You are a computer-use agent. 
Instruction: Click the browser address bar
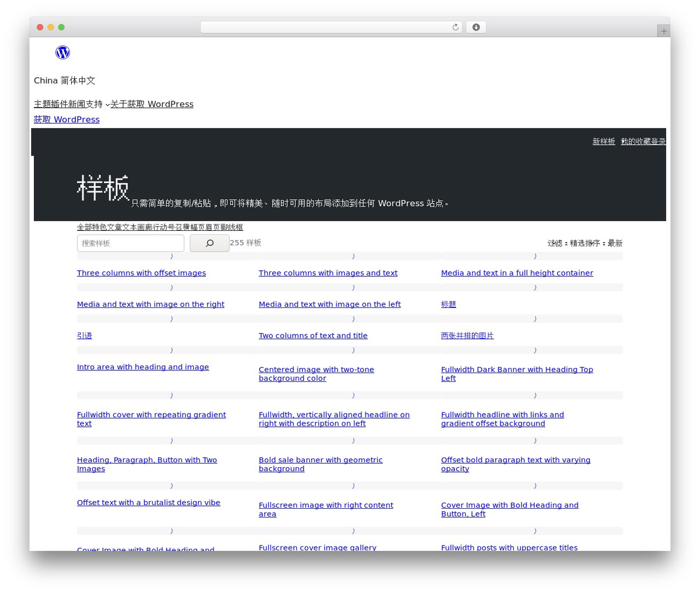tap(331, 27)
